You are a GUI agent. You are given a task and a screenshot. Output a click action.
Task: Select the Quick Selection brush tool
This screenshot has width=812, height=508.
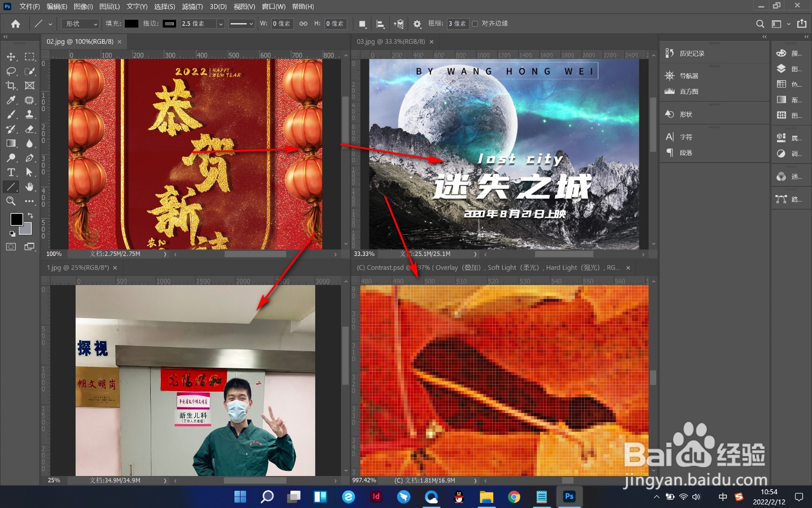[30, 71]
